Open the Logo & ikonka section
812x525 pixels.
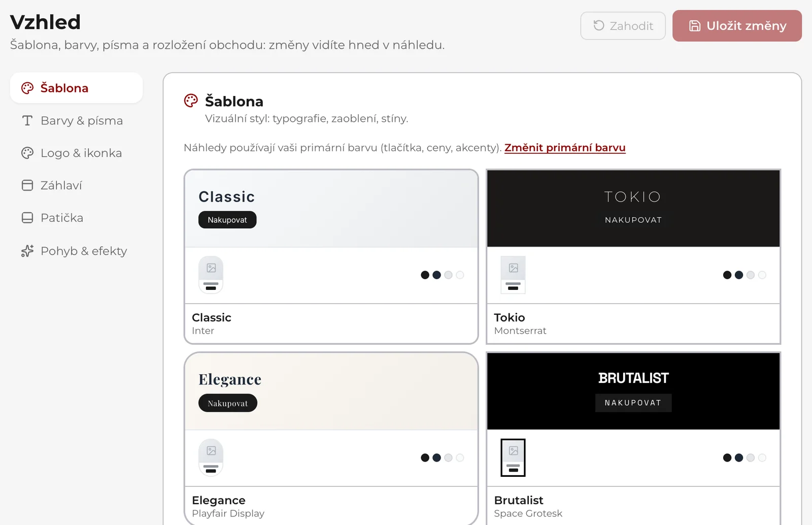pos(76,153)
